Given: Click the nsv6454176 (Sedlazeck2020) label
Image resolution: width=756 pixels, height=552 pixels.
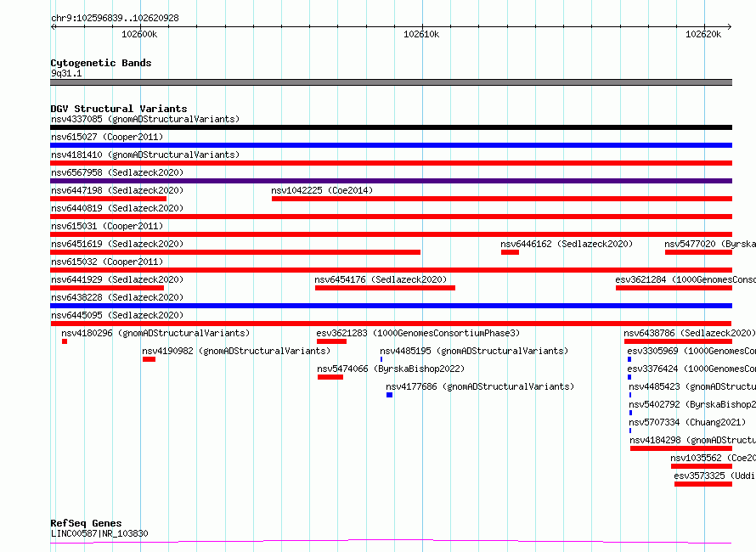Looking at the screenshot, I should point(381,279).
